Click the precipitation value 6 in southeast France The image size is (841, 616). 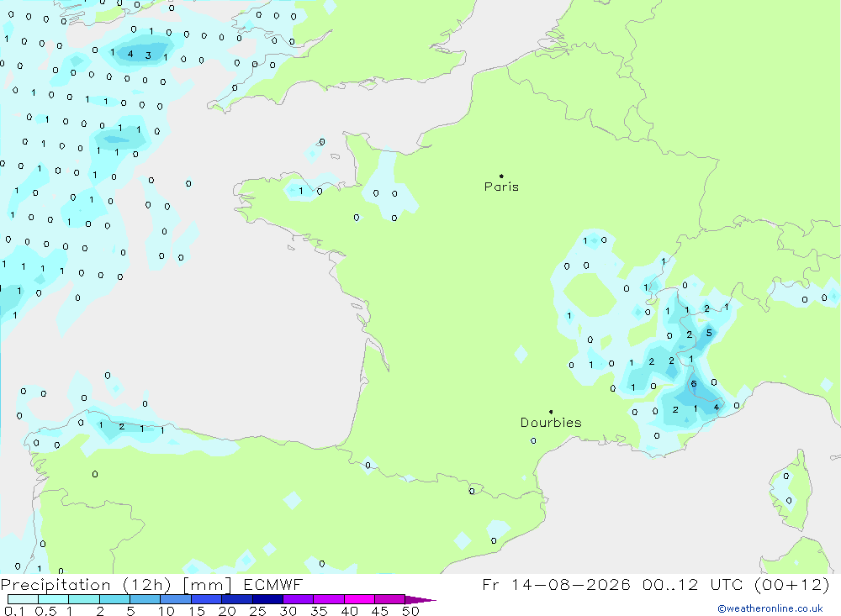[x=694, y=384]
